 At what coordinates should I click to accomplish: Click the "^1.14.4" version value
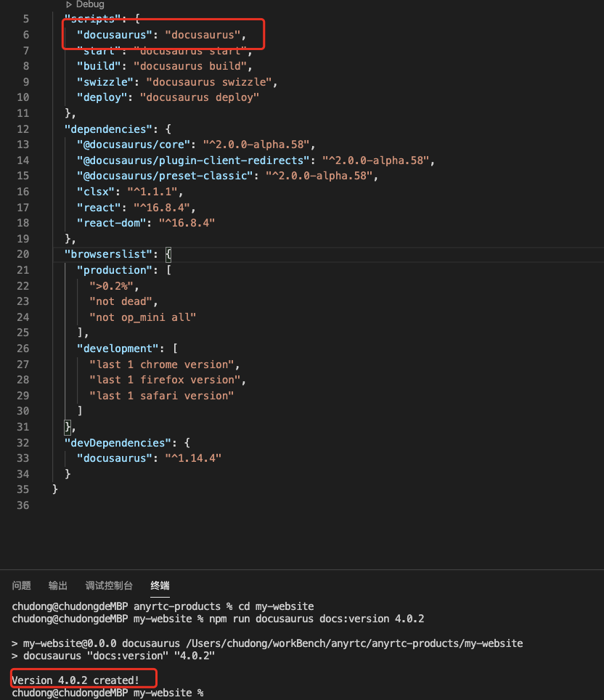[193, 458]
